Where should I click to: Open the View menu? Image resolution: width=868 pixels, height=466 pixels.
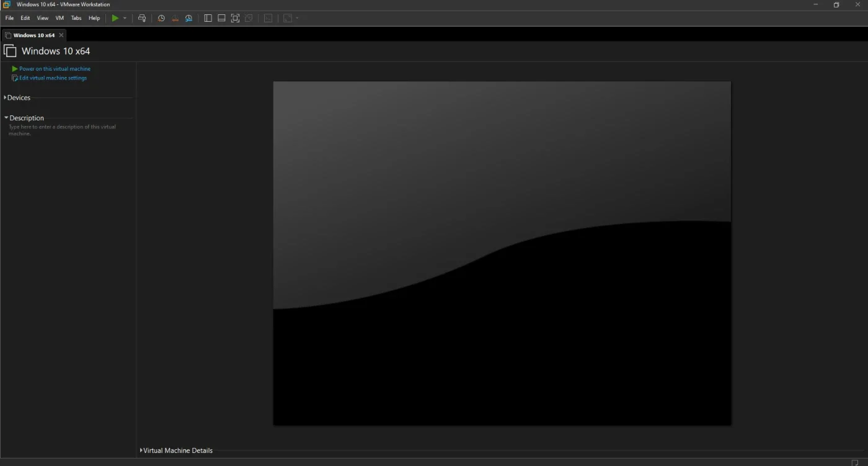[43, 18]
